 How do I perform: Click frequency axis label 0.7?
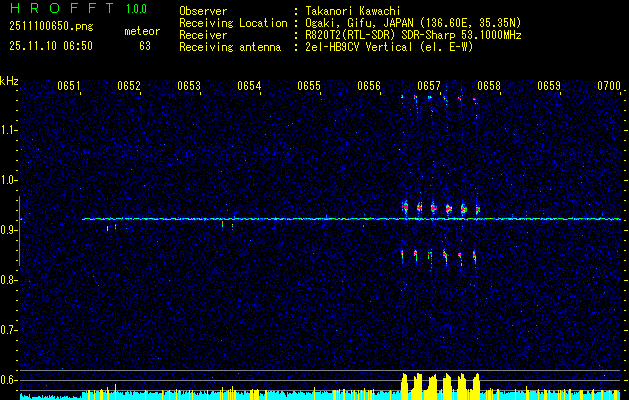click(x=8, y=330)
